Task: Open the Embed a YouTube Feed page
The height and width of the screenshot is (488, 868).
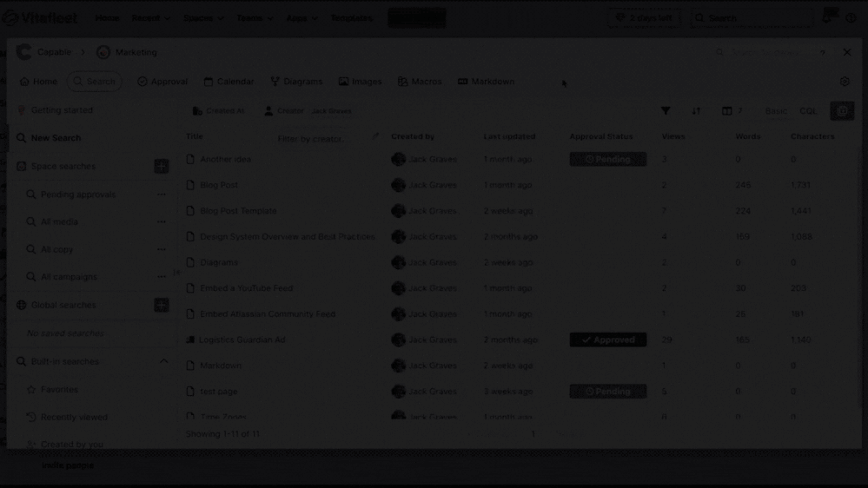Action: tap(247, 288)
